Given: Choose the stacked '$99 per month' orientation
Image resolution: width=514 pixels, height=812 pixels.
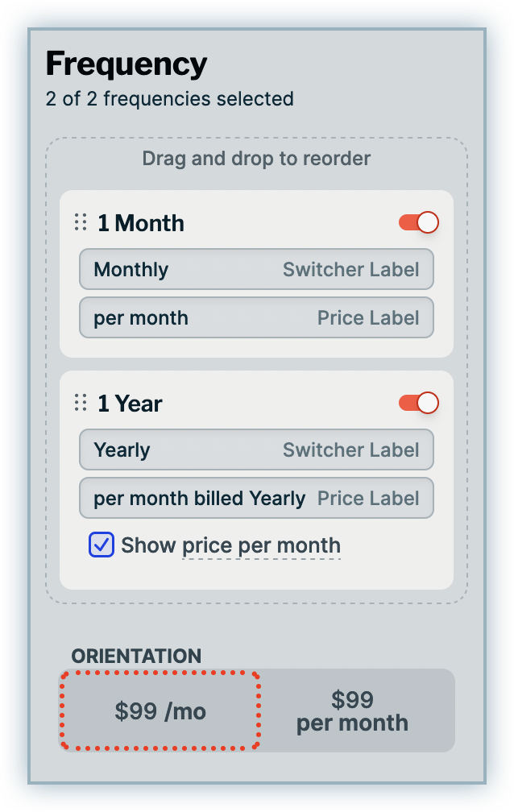Looking at the screenshot, I should pyautogui.click(x=352, y=711).
